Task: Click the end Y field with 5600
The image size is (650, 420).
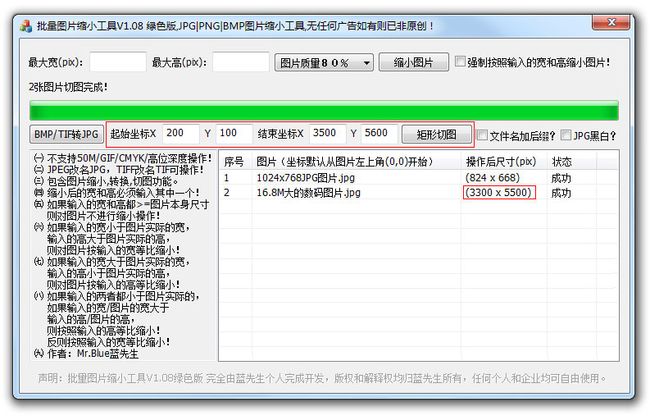Action: pyautogui.click(x=380, y=134)
